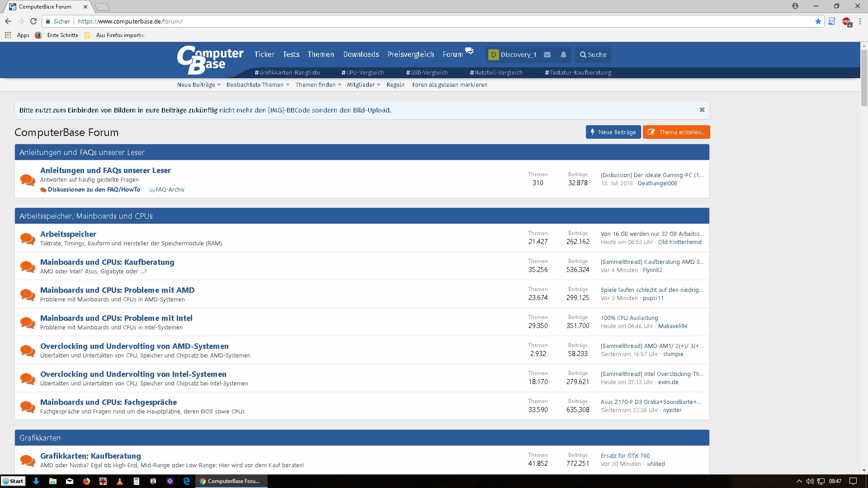
Task: Open Firefox from the Windows taskbar
Action: (86, 481)
